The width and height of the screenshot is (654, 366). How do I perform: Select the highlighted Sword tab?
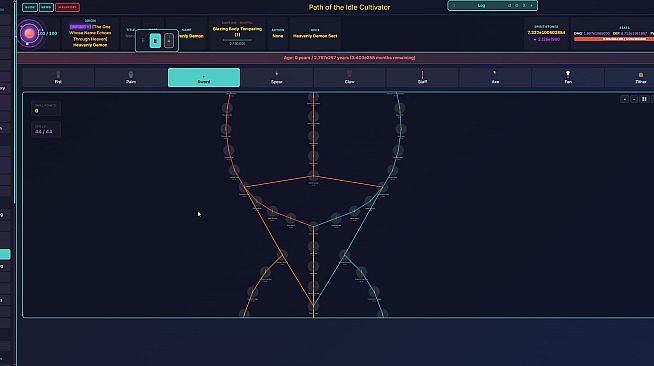click(204, 78)
